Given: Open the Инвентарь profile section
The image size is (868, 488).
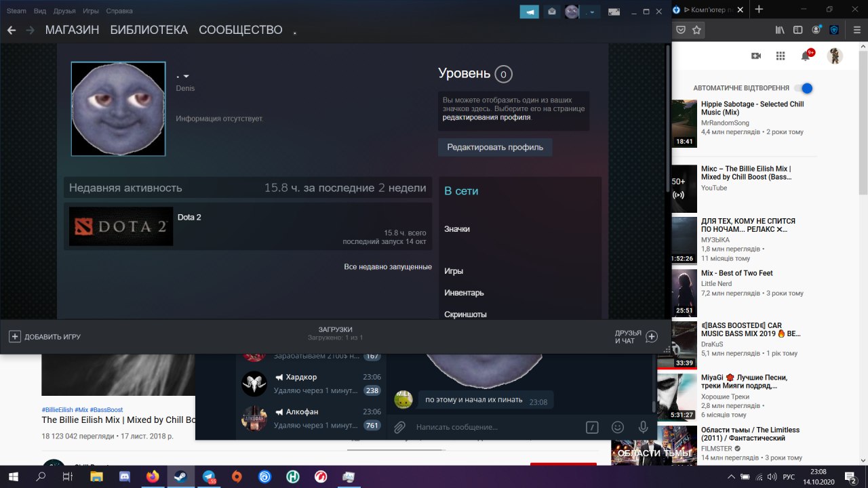Looking at the screenshot, I should [464, 293].
